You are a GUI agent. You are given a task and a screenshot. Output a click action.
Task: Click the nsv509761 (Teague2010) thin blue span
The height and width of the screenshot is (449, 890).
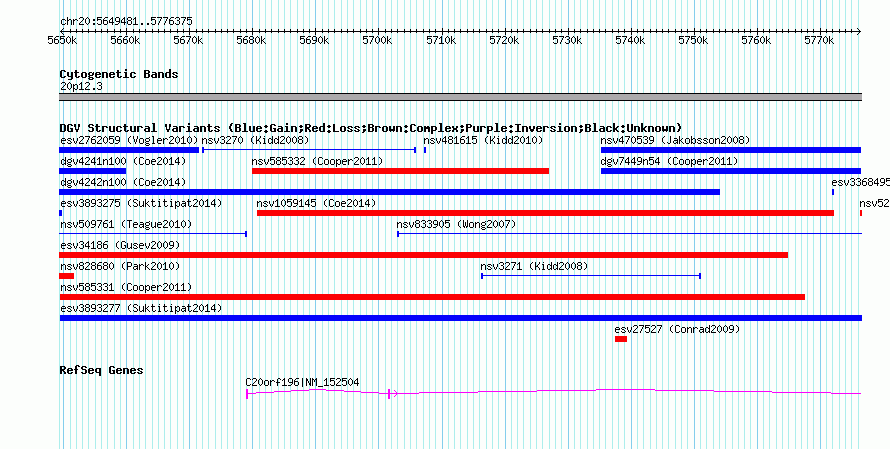click(153, 233)
